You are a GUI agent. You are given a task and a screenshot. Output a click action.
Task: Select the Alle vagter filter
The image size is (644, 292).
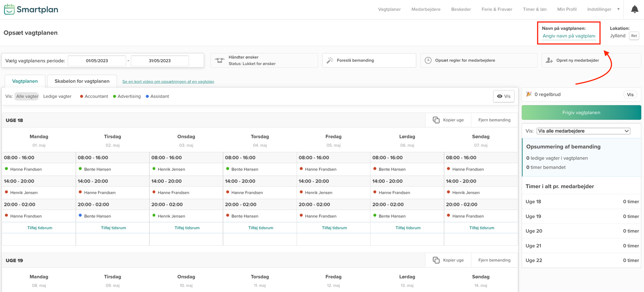(27, 97)
